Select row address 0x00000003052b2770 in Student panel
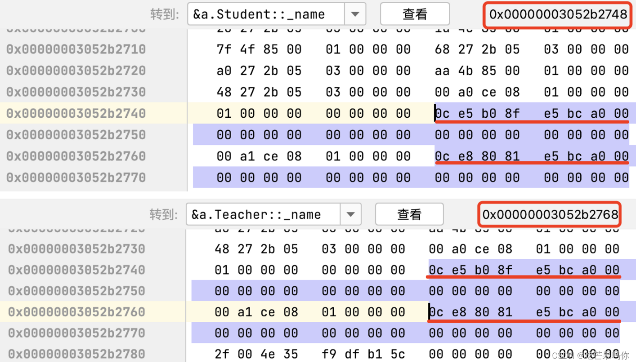 [76, 178]
